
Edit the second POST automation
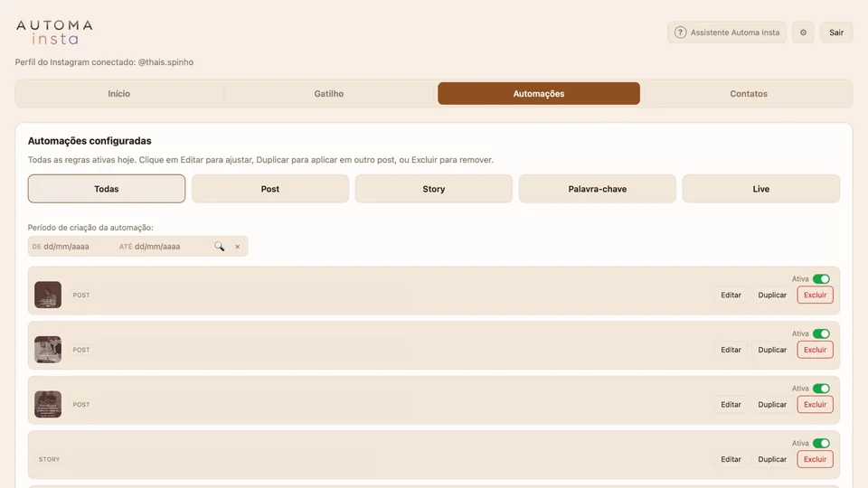tap(731, 350)
